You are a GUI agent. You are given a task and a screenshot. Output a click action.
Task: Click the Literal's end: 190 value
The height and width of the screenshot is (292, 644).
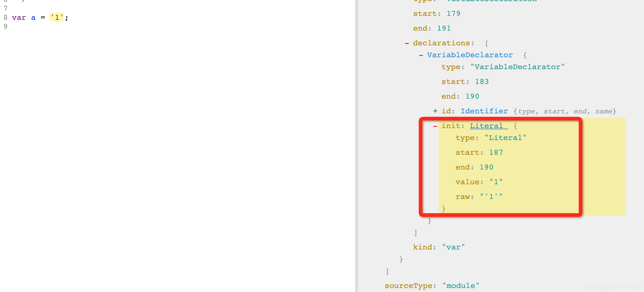point(486,167)
